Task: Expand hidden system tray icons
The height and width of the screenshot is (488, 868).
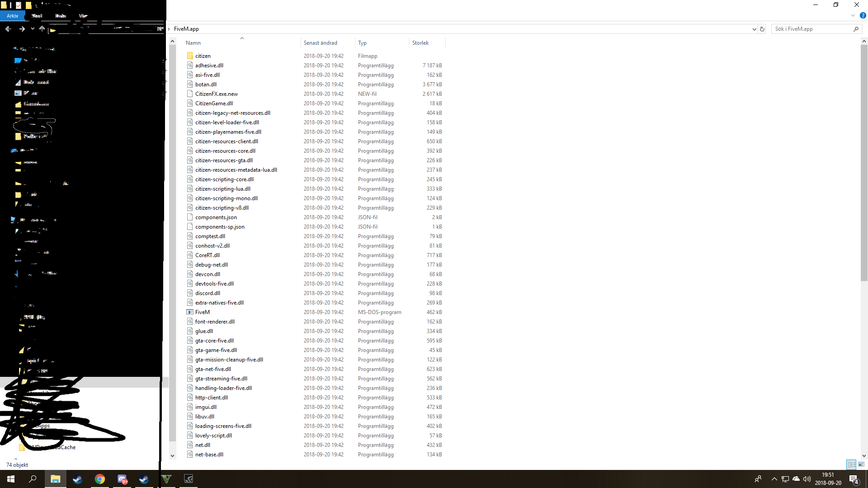Action: [774, 479]
